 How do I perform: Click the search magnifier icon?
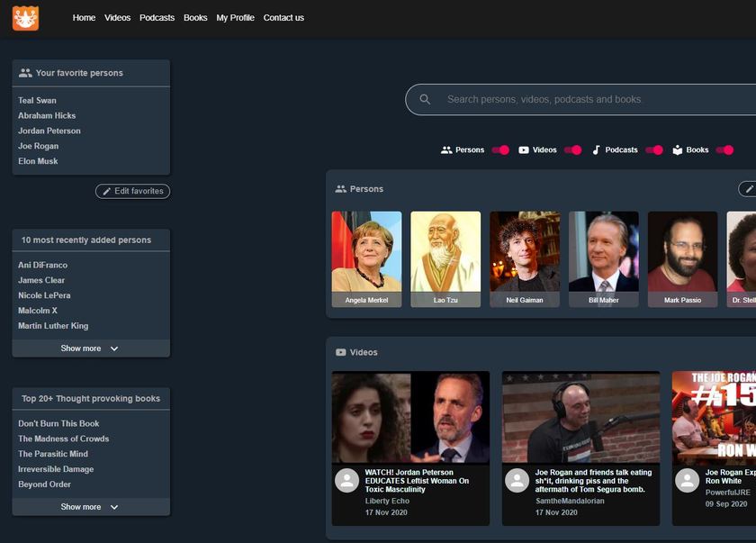tap(425, 99)
